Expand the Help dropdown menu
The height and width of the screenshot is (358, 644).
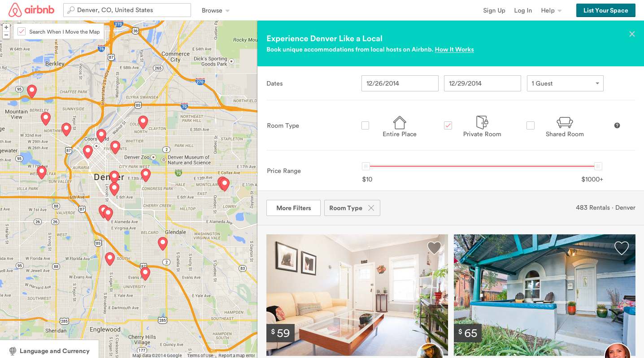pos(551,10)
